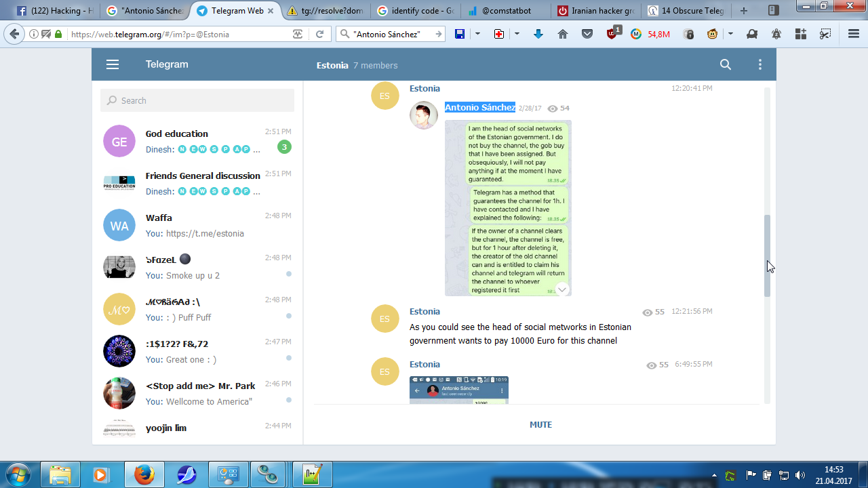Image resolution: width=868 pixels, height=488 pixels.
Task: Click the blue download arrow icon
Action: (x=538, y=34)
